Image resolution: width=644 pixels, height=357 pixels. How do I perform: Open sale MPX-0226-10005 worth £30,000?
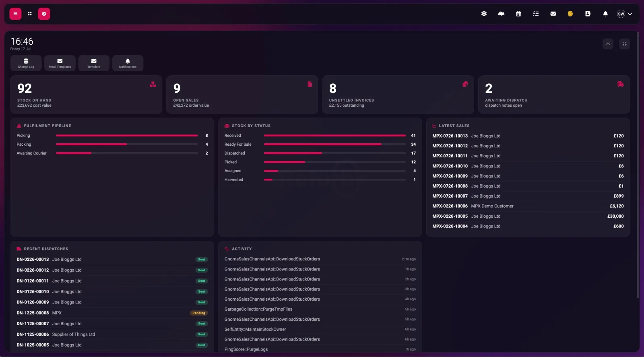click(528, 216)
